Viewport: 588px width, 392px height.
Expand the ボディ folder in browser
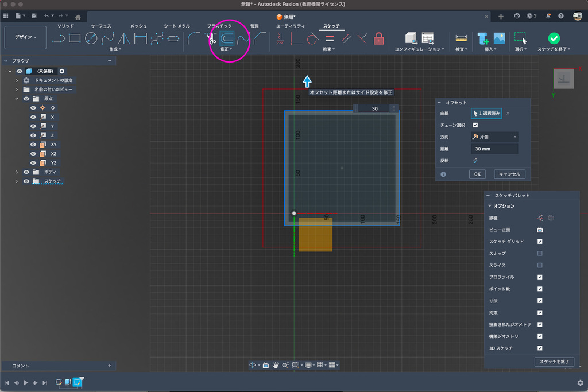(17, 172)
